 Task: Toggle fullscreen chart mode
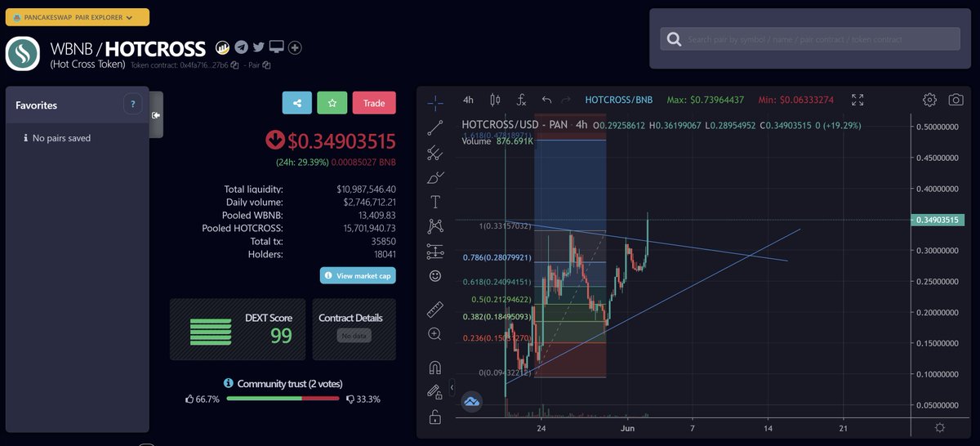[857, 100]
